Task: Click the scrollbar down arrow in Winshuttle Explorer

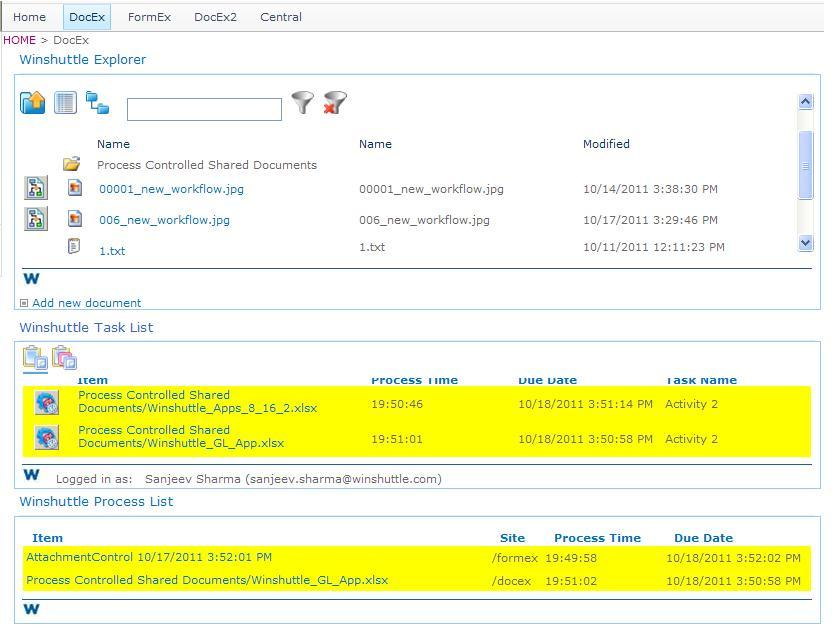Action: tap(806, 243)
